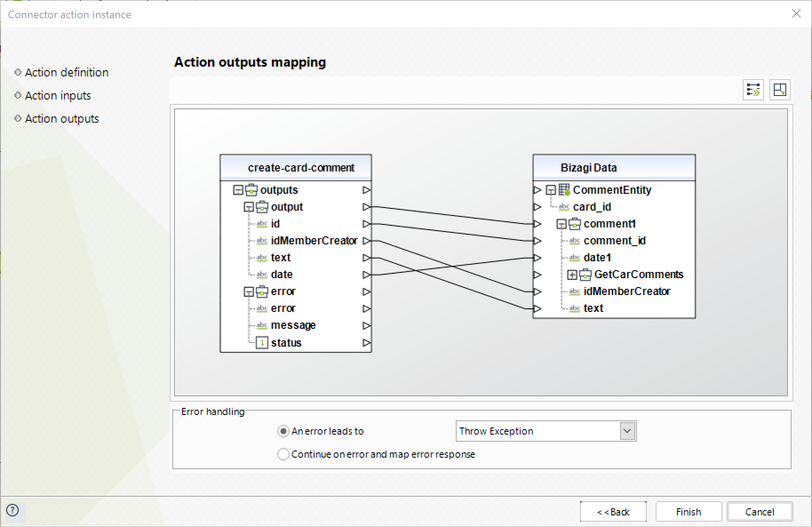Image resolution: width=812 pixels, height=527 pixels.
Task: Click connector arrow of status row
Action: 366,343
